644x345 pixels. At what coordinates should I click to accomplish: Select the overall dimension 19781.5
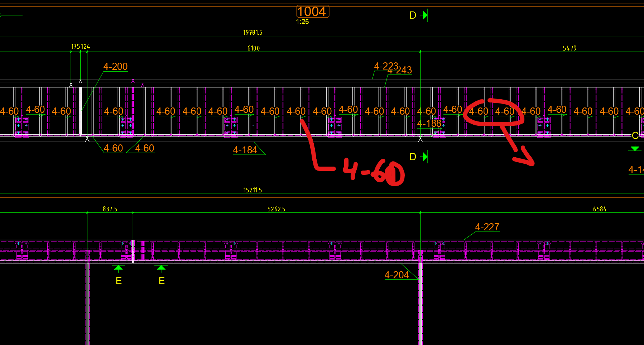point(253,32)
